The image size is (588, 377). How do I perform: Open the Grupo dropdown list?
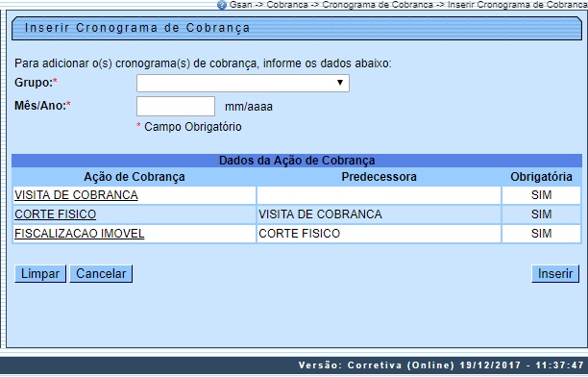click(x=243, y=83)
